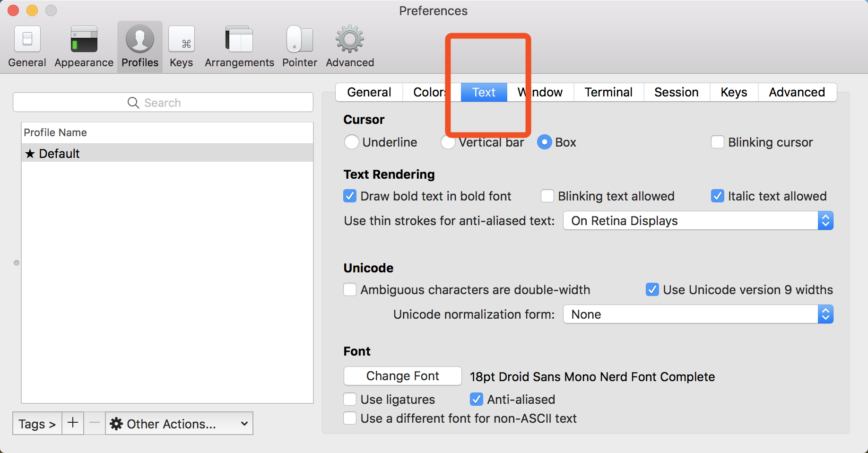Click the Change Font button
The height and width of the screenshot is (453, 868).
[x=402, y=376]
